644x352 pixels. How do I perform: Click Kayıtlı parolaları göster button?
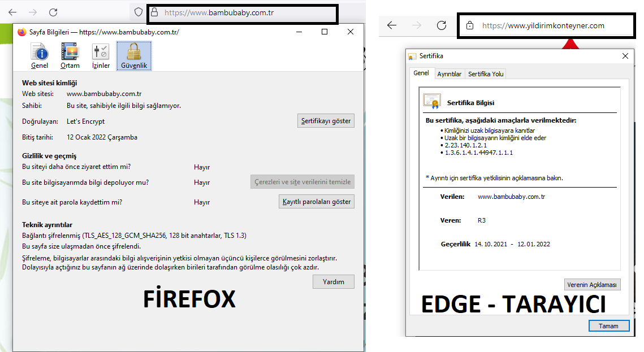[316, 202]
